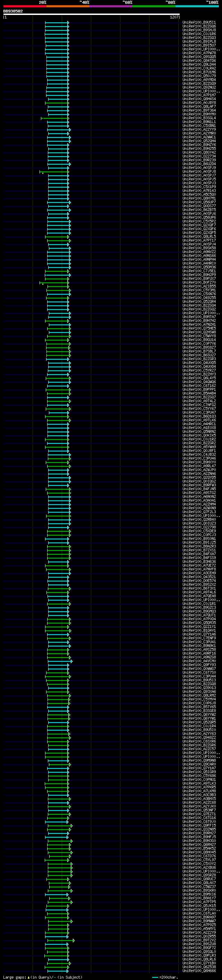Select hit label UniRef100_A3CEH9

[199, 573]
